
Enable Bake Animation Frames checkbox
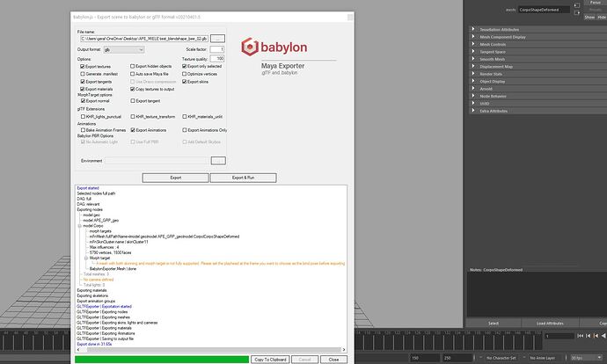83,130
